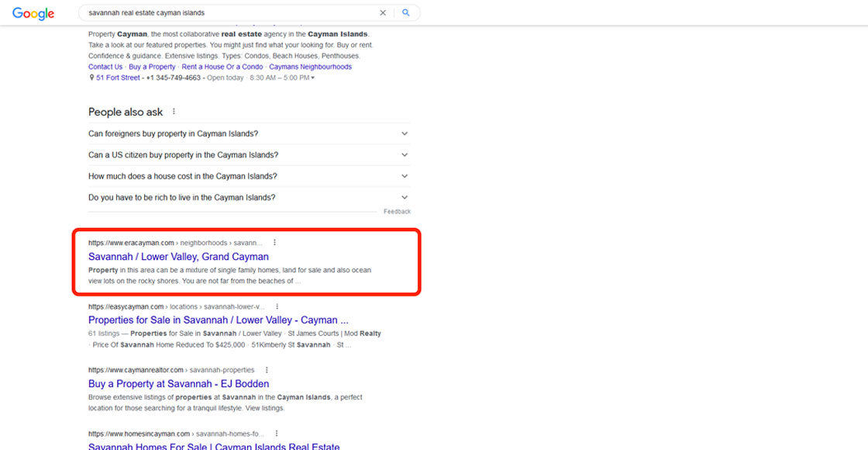Open the three-dot menu for homesincayman.com result
The height and width of the screenshot is (450, 868).
[x=276, y=434]
